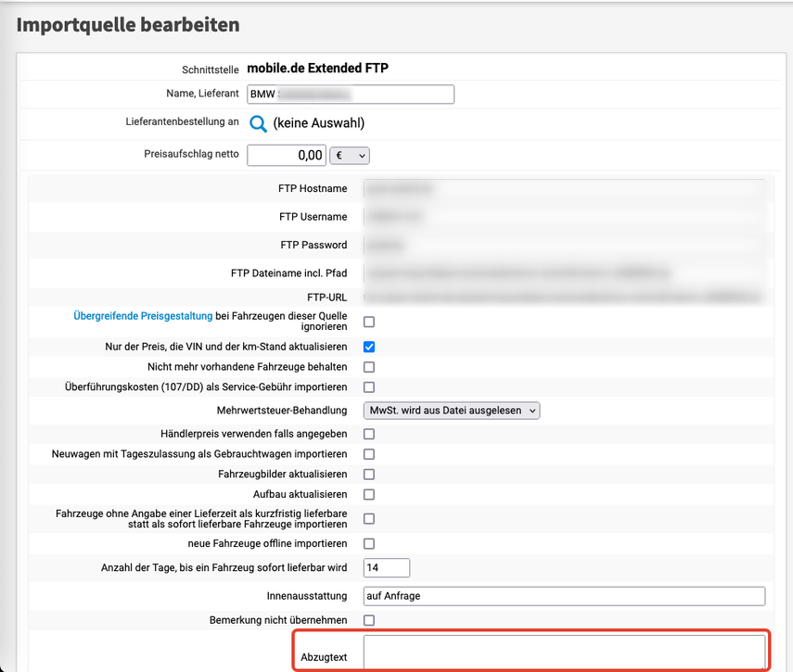Toggle 'Bemerkung nicht übernehmen' checkbox

coord(368,619)
